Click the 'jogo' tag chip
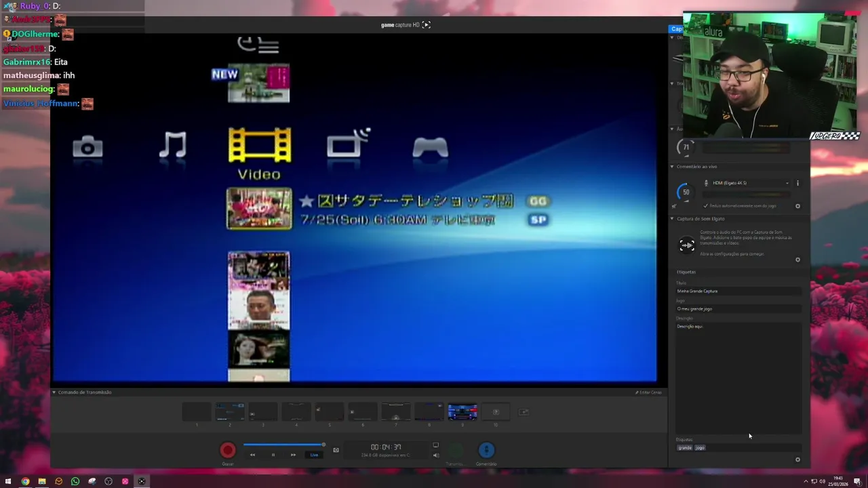Screen dimensions: 868x488 [700, 448]
